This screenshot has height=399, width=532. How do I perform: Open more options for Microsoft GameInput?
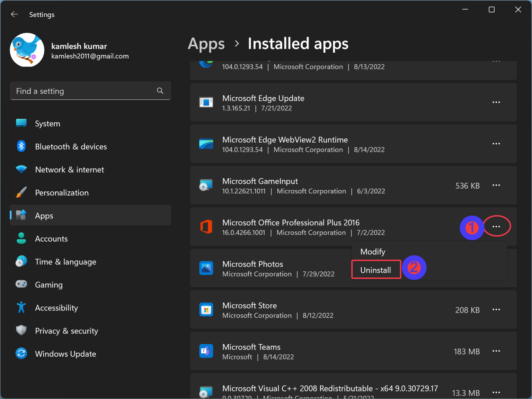point(496,185)
